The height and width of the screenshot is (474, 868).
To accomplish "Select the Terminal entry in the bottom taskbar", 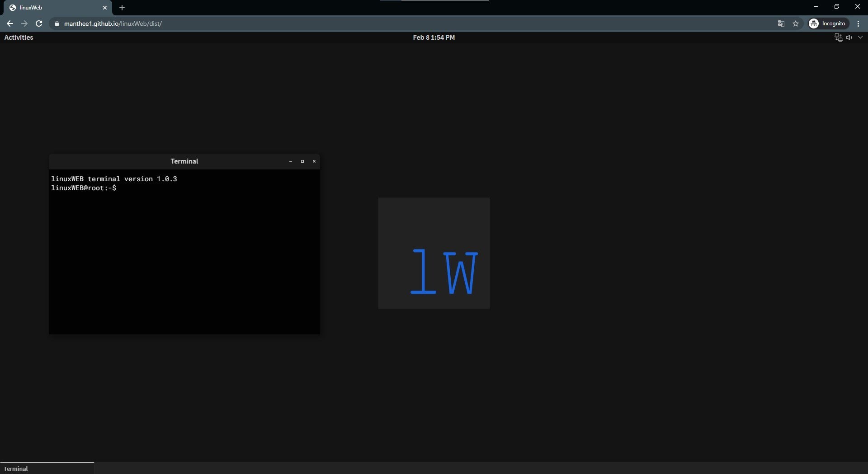I will tap(47, 469).
